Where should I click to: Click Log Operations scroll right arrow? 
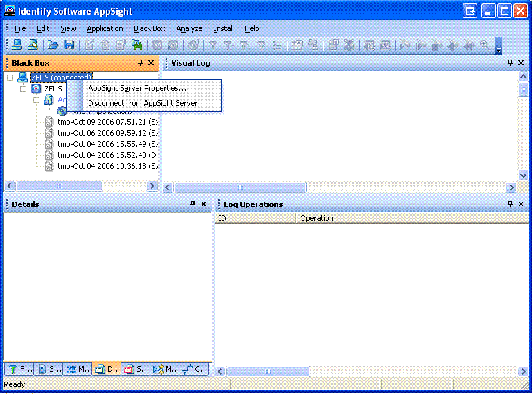click(x=523, y=371)
